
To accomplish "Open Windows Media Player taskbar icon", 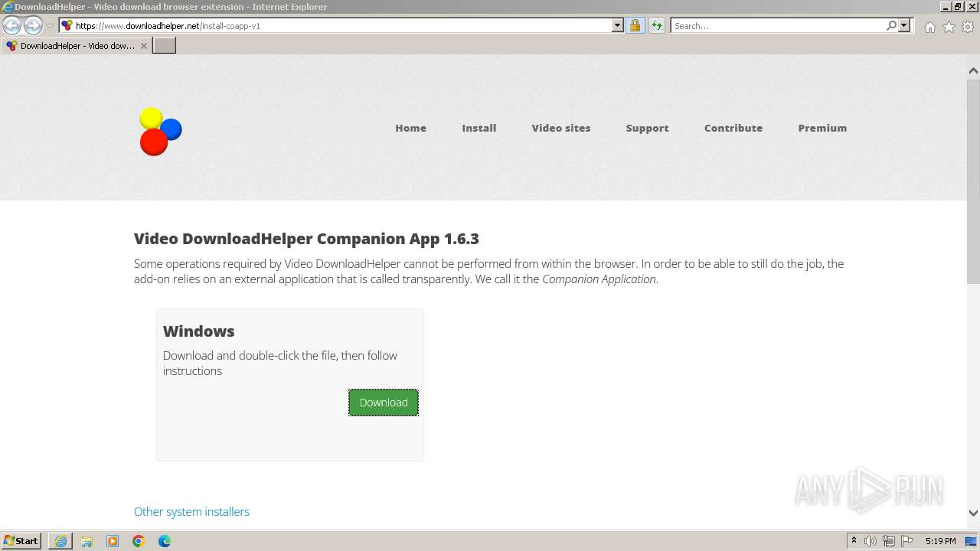I will point(113,541).
